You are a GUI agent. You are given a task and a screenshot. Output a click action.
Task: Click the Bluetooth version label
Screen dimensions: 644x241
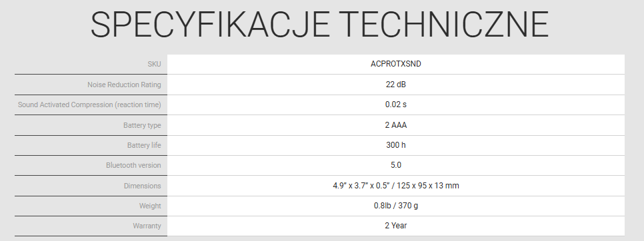coord(133,166)
